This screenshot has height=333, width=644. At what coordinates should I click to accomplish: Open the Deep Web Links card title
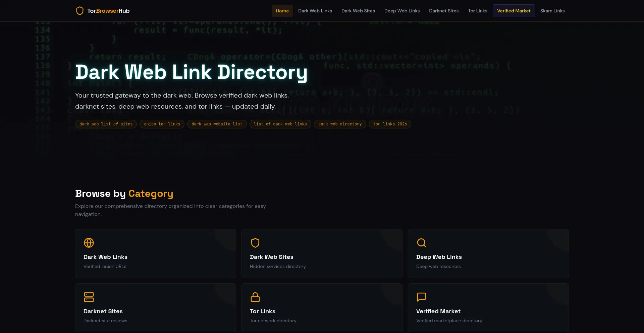[439, 257]
